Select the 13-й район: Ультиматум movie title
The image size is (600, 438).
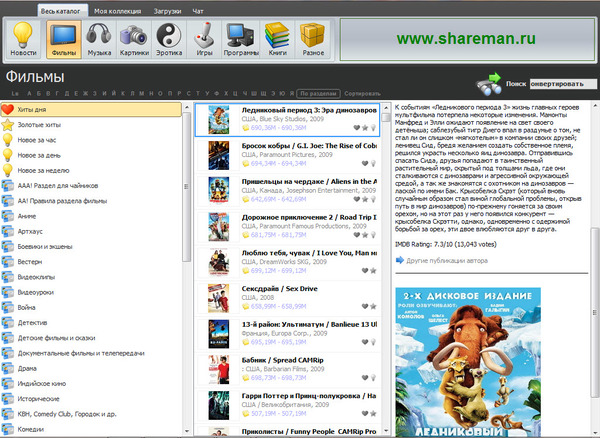309,324
